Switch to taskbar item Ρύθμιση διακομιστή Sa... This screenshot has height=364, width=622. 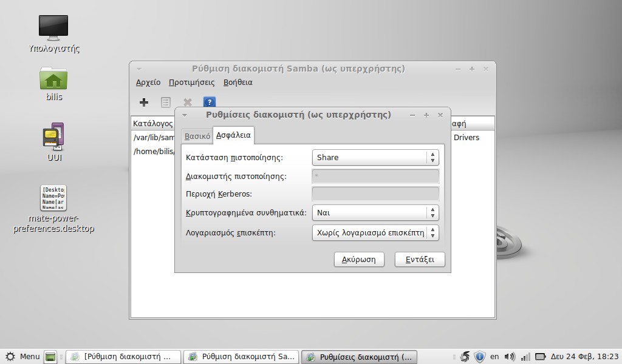pos(241,357)
